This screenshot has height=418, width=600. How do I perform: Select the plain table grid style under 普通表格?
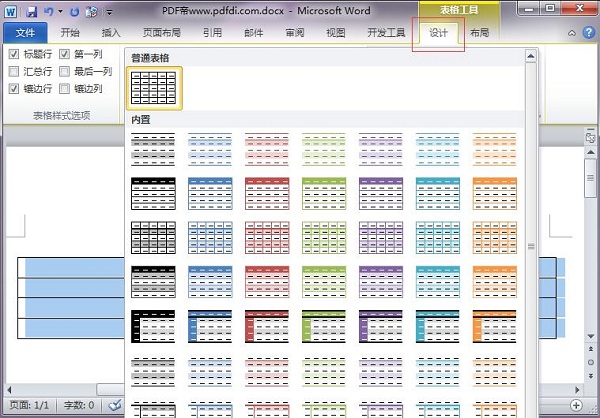point(154,88)
